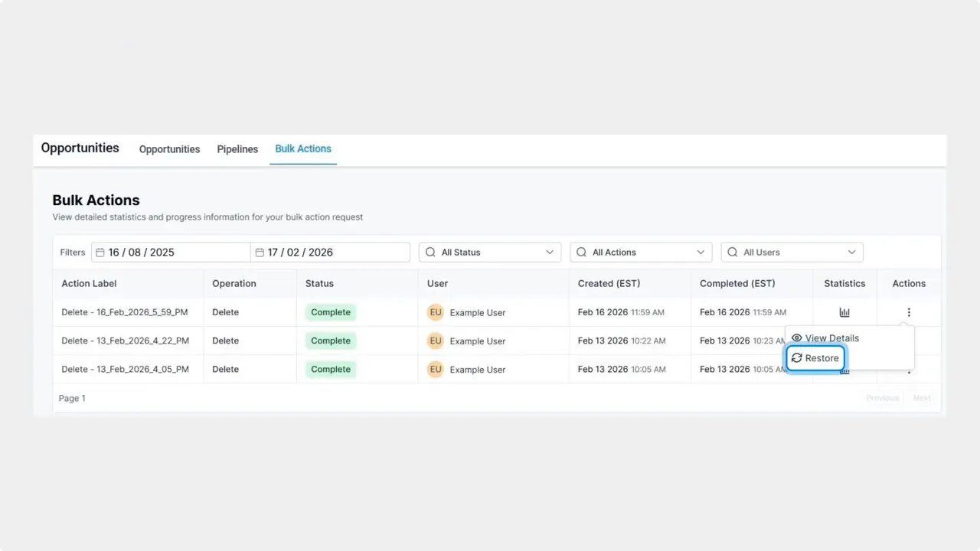Click calendar icon in start date 16/08/2025 field
The height and width of the screenshot is (551, 980).
click(100, 253)
